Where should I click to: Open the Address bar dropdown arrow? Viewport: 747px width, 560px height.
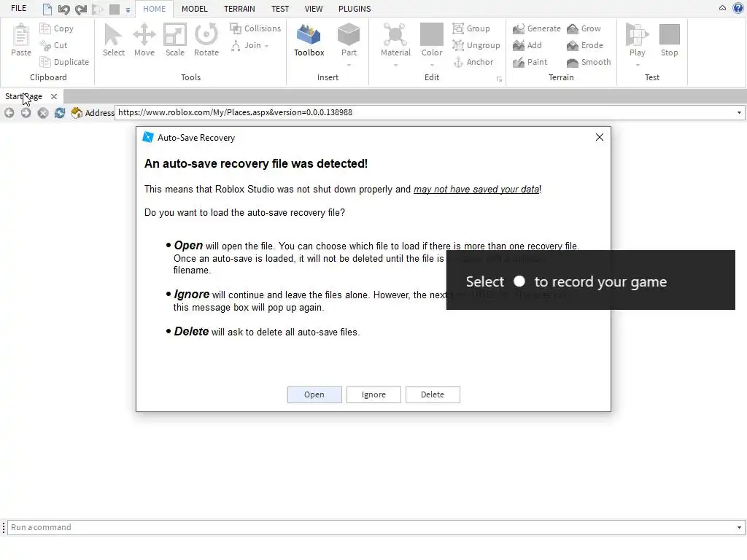tap(739, 113)
